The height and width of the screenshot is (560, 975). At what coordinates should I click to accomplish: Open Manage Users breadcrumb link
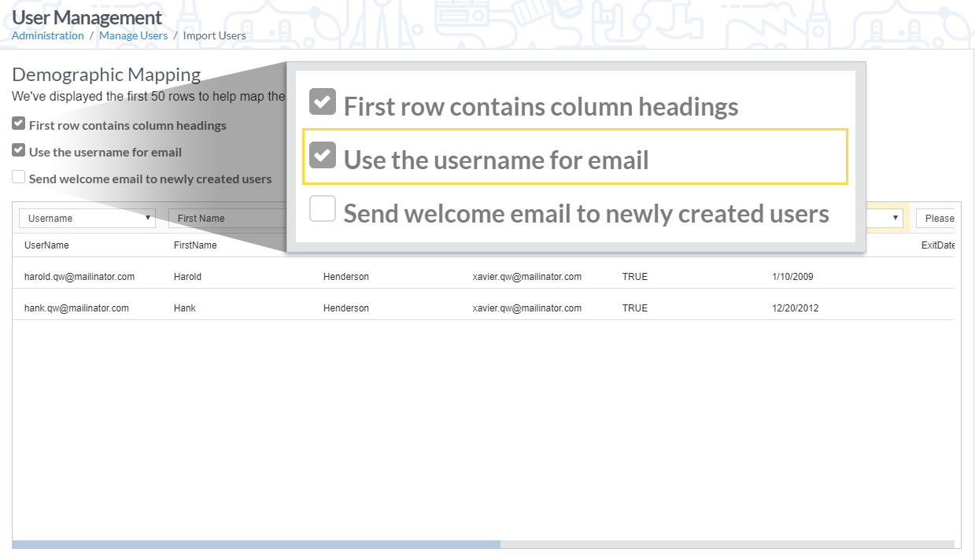(133, 35)
